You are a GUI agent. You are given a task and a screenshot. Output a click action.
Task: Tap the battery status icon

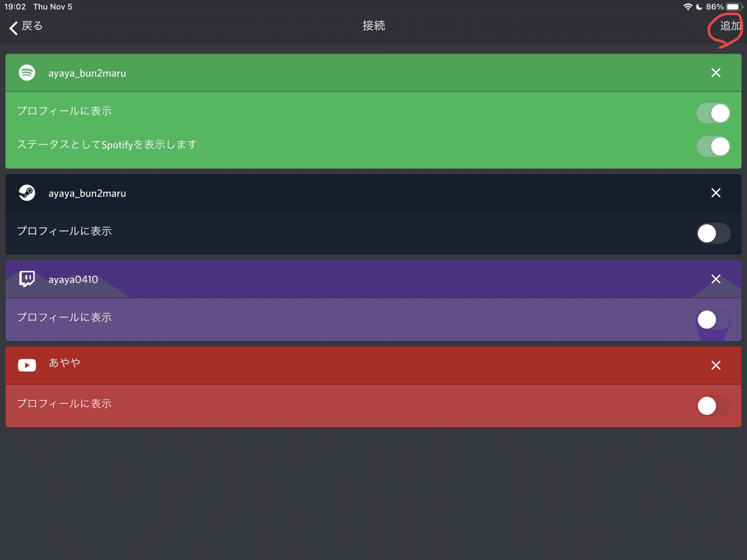(x=734, y=7)
